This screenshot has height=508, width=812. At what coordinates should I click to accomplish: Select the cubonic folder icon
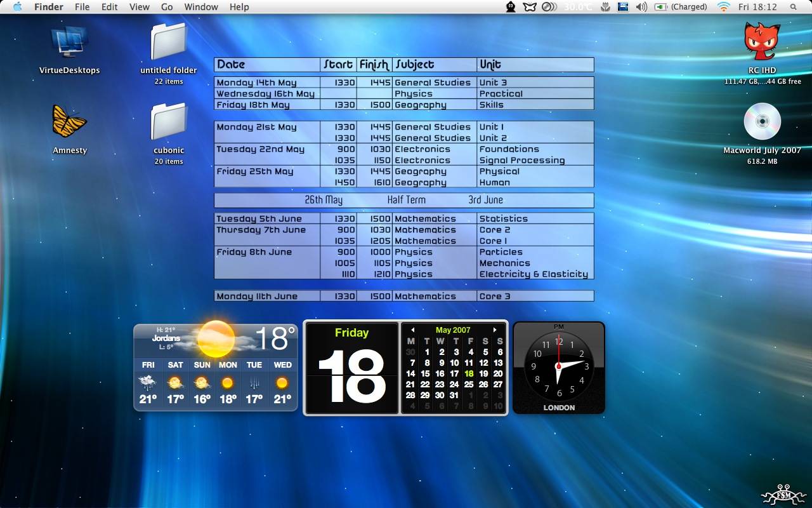tap(169, 122)
